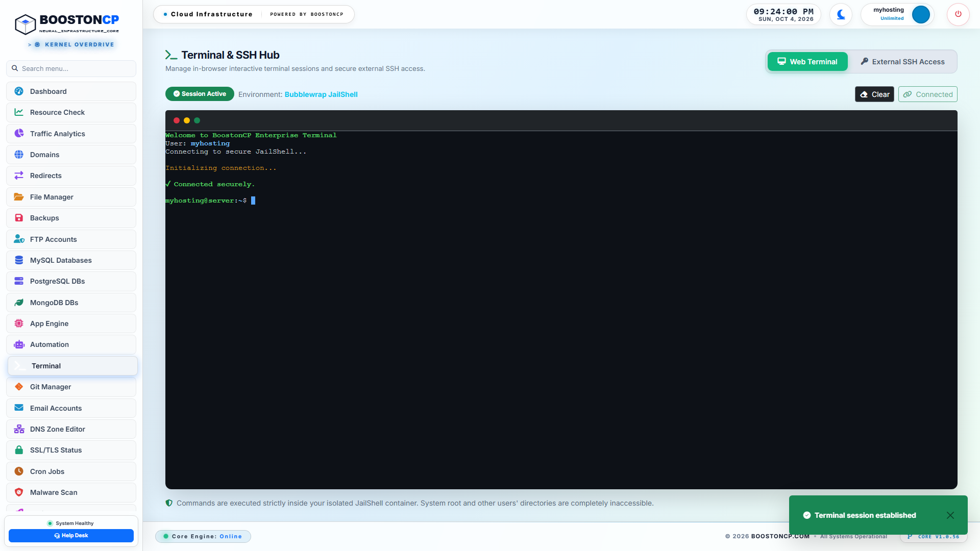The width and height of the screenshot is (980, 551).
Task: Click the Automation robot icon
Action: 19,344
